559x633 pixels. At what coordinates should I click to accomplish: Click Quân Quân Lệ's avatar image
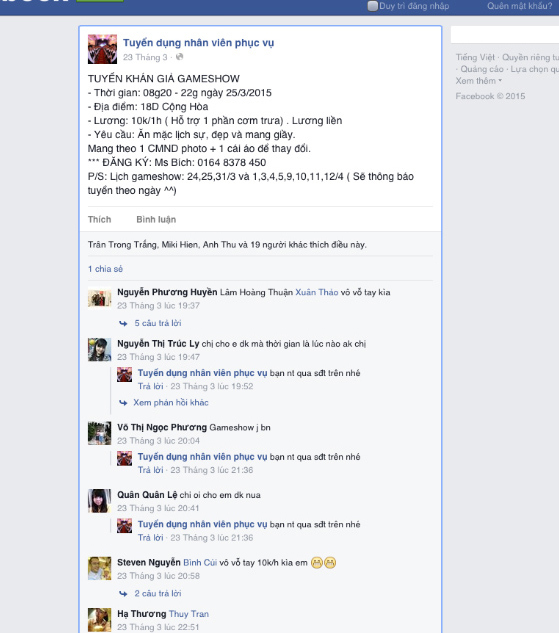(99, 501)
